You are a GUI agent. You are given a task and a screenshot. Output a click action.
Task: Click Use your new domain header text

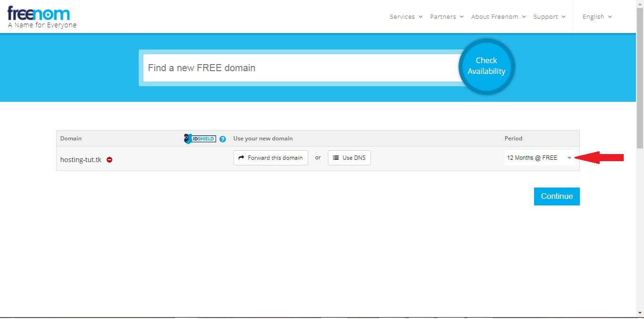click(x=263, y=139)
